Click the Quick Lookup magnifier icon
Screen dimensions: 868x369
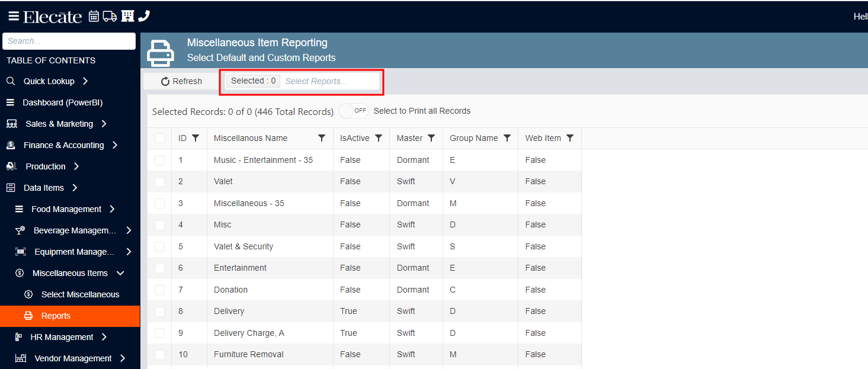coord(11,81)
